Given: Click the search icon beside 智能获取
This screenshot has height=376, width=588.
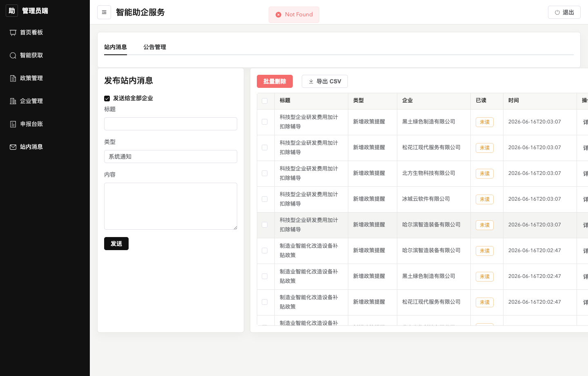Looking at the screenshot, I should click(x=13, y=56).
